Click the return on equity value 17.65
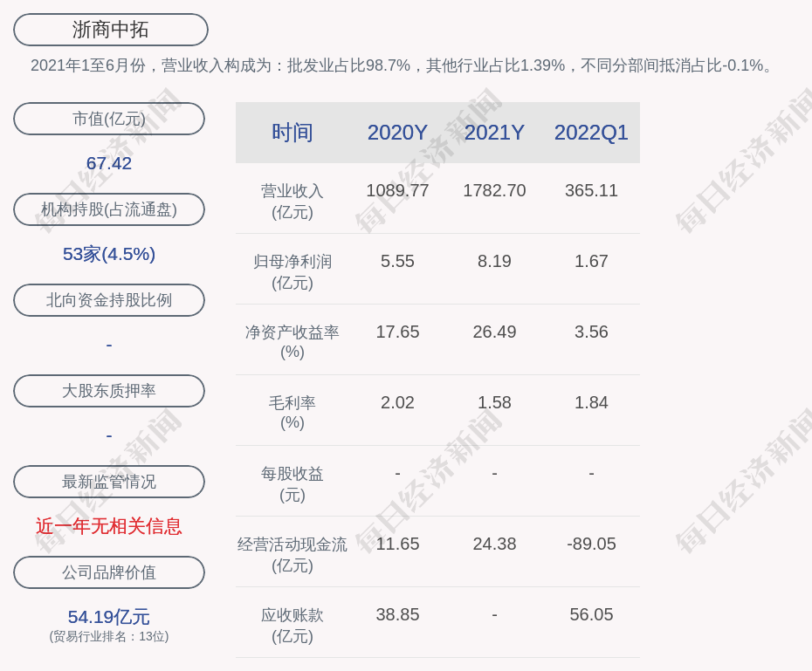The height and width of the screenshot is (671, 812). [x=398, y=332]
